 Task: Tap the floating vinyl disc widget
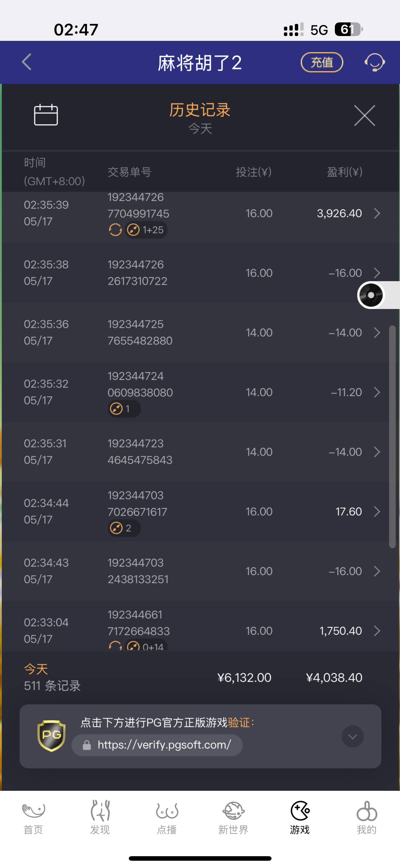point(371,295)
